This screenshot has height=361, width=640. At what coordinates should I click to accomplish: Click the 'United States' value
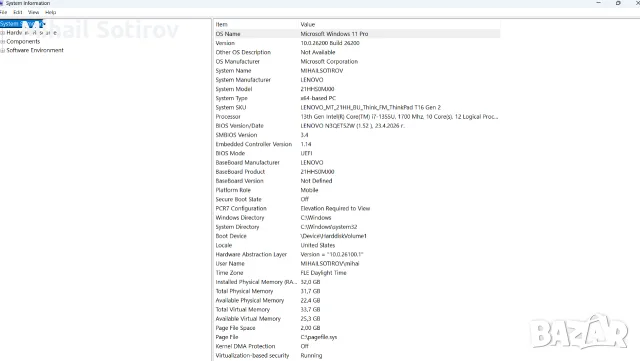[318, 245]
